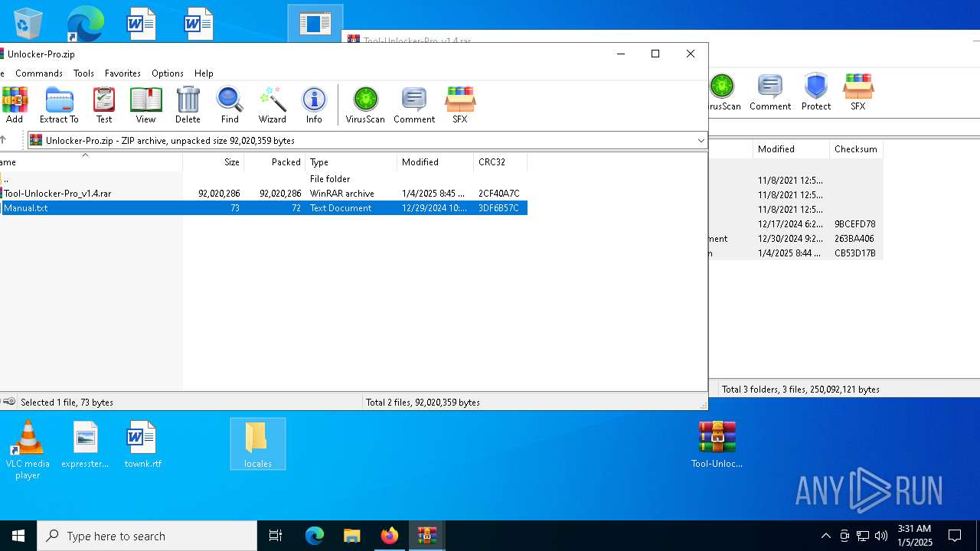Click the volume tray icon
Image resolution: width=980 pixels, height=551 pixels.
pos(881,536)
